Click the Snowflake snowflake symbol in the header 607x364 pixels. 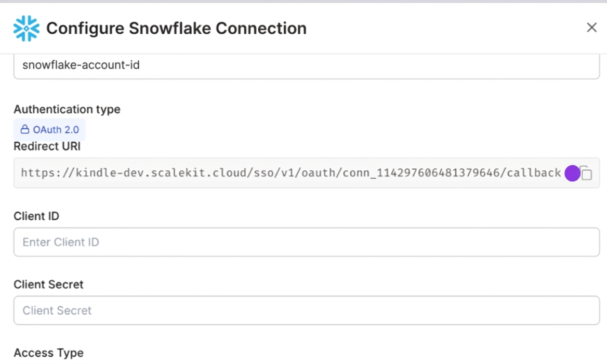tap(25, 28)
